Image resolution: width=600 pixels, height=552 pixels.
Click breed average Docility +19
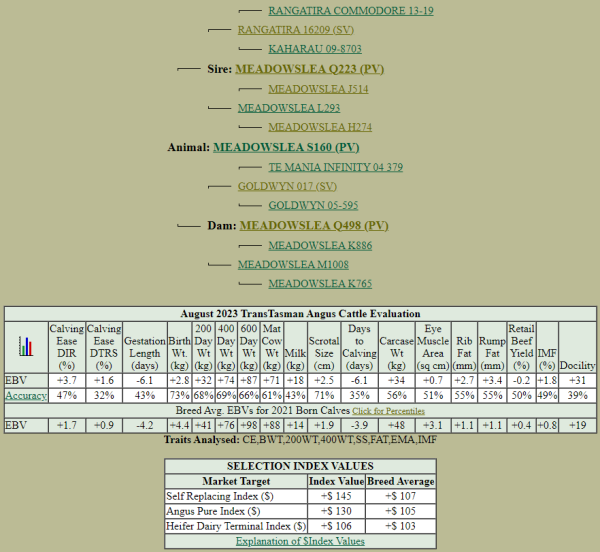(577, 425)
